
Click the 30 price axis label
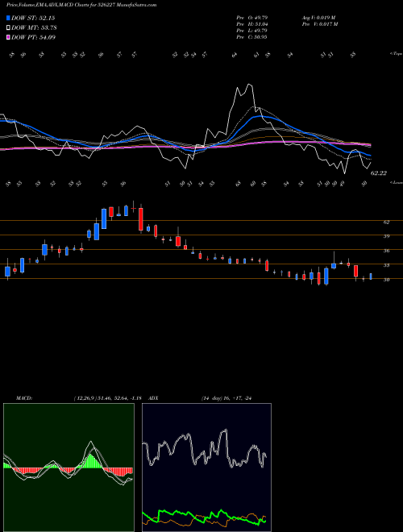[386, 280]
